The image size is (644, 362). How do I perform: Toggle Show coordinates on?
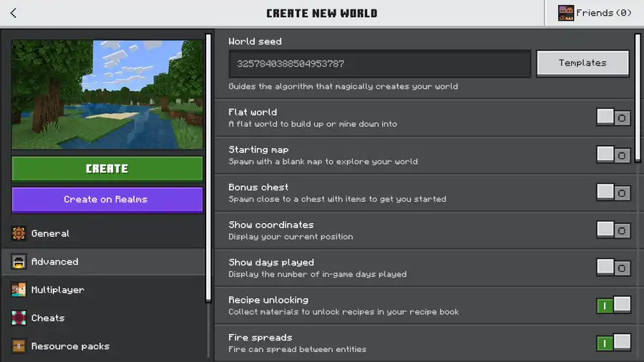click(613, 230)
